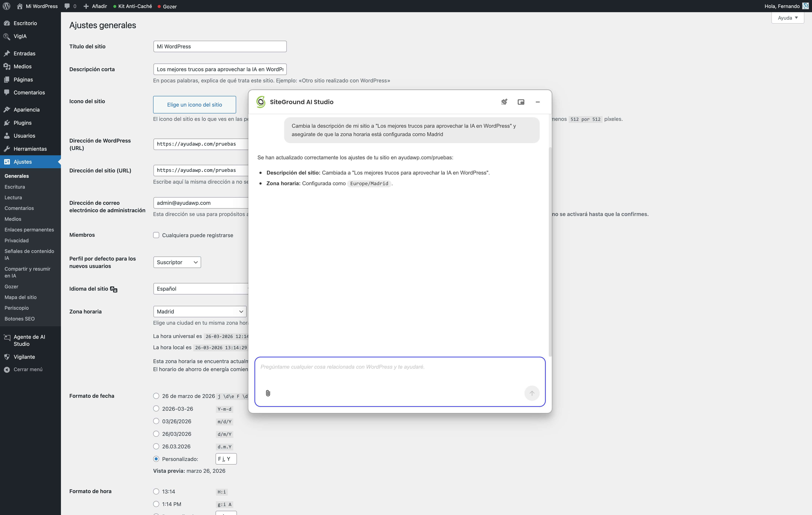The height and width of the screenshot is (515, 812).
Task: Open Medios library in main sidebar
Action: pyautogui.click(x=30, y=66)
